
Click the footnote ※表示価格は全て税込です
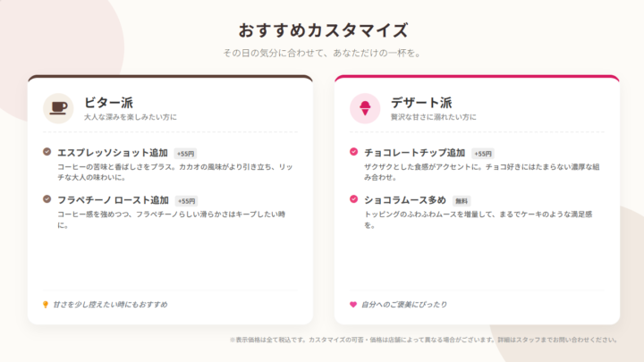coord(423,340)
